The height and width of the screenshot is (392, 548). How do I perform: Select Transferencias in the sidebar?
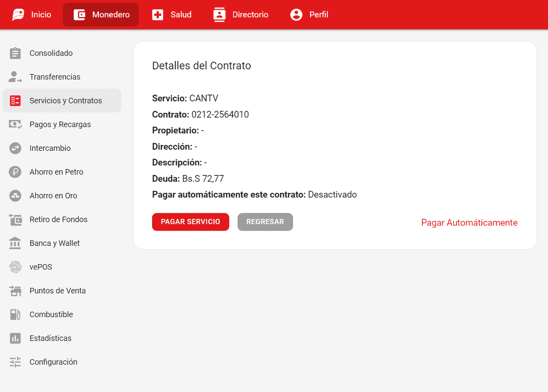pos(62,77)
